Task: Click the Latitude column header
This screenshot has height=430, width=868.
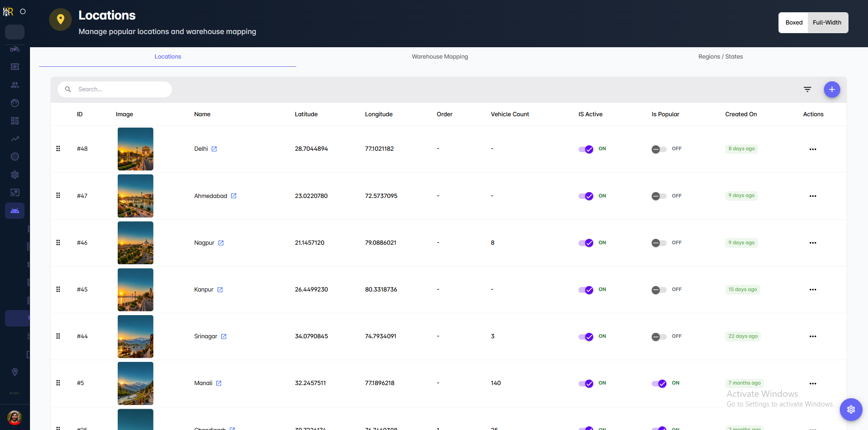Action: tap(306, 114)
